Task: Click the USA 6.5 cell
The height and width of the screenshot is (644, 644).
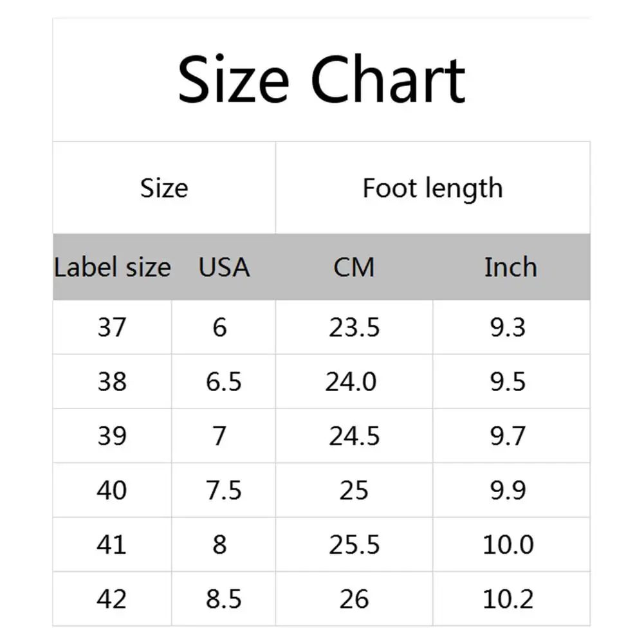Action: coord(223,382)
